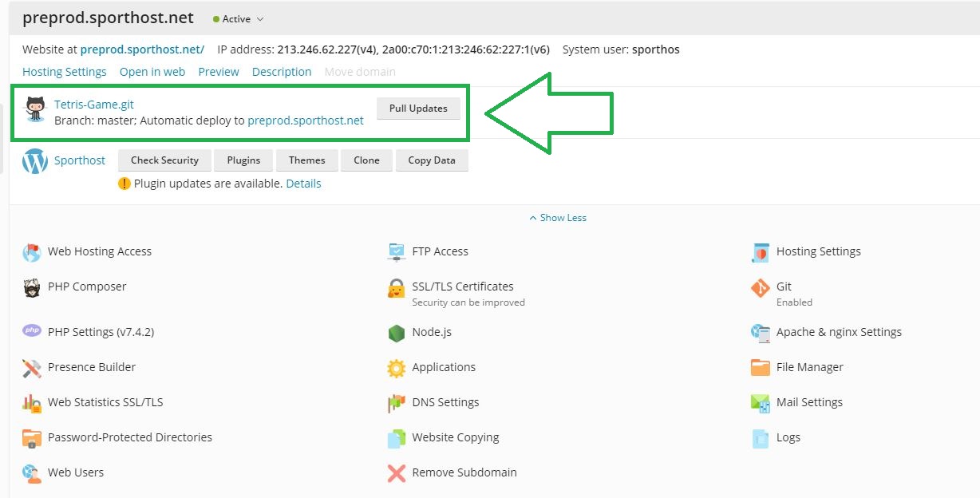Clone the Sporthost WordPress site
Image resolution: width=980 pixels, height=498 pixels.
point(366,160)
